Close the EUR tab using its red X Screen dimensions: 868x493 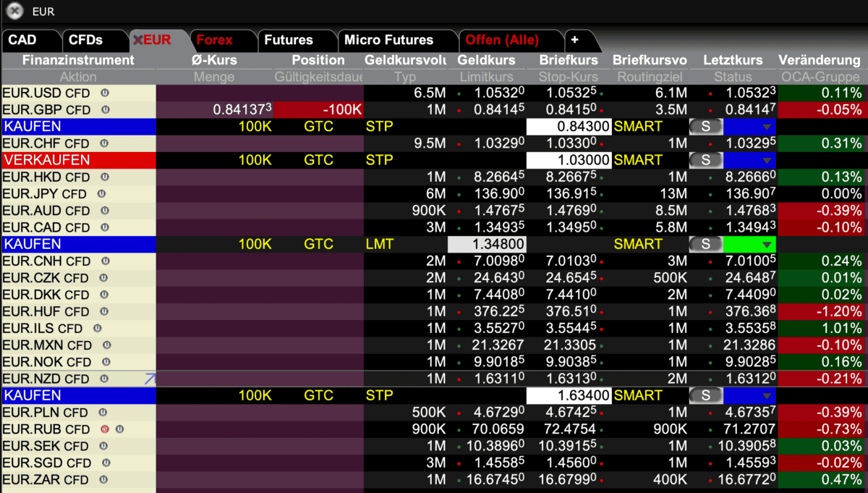point(137,41)
